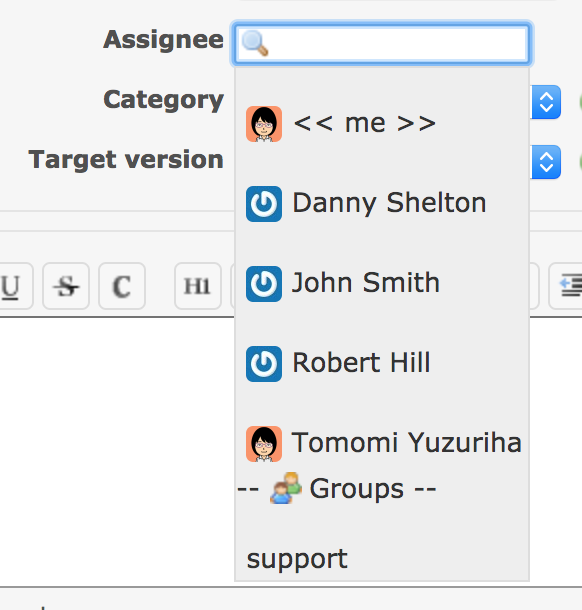This screenshot has width=582, height=610.
Task: Click John Smith's blue avatar icon
Action: tap(264, 284)
